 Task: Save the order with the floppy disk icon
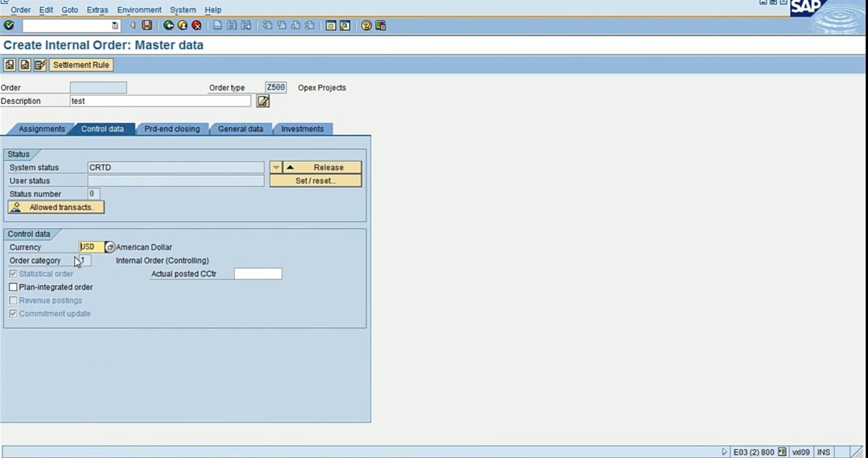[x=146, y=25]
